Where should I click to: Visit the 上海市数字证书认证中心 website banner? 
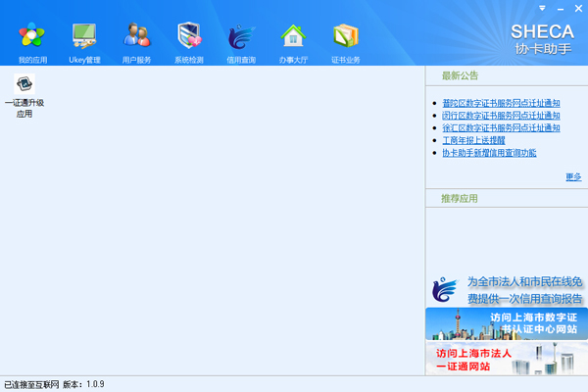pos(507,323)
